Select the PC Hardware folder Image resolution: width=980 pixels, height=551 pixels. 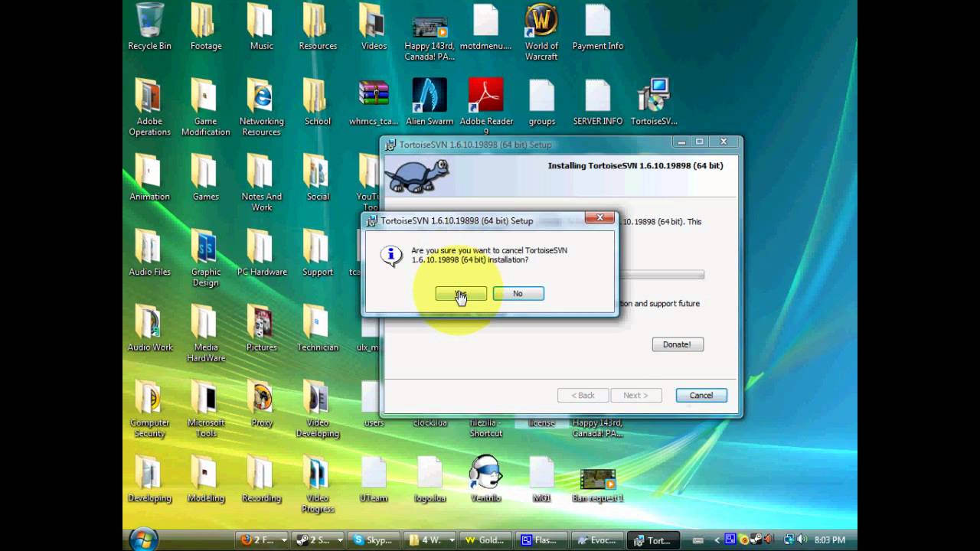click(x=261, y=253)
